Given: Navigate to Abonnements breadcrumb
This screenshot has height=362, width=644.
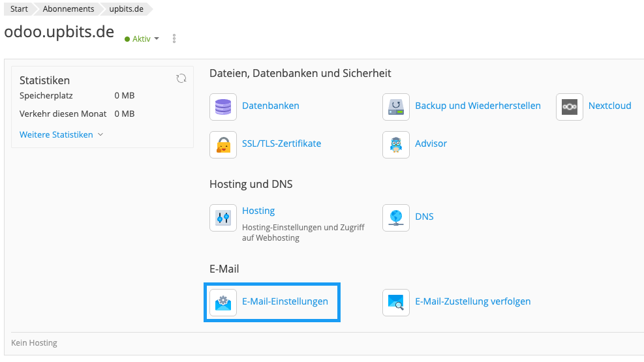Looking at the screenshot, I should [69, 9].
